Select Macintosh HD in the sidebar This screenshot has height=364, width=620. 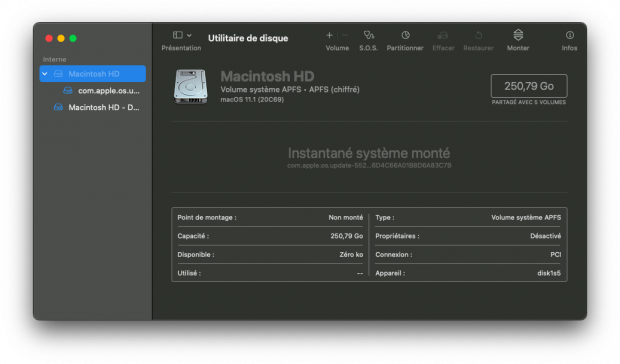pyautogui.click(x=93, y=74)
